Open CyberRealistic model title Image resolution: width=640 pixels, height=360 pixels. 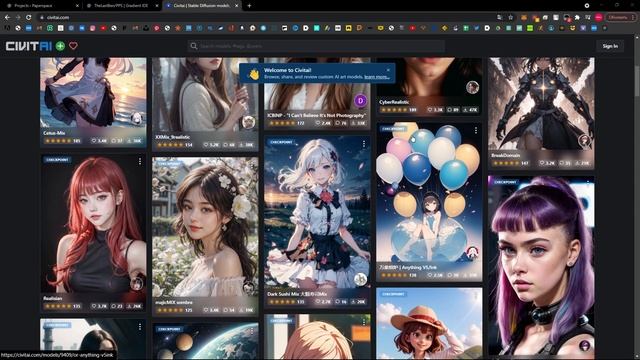coord(394,102)
